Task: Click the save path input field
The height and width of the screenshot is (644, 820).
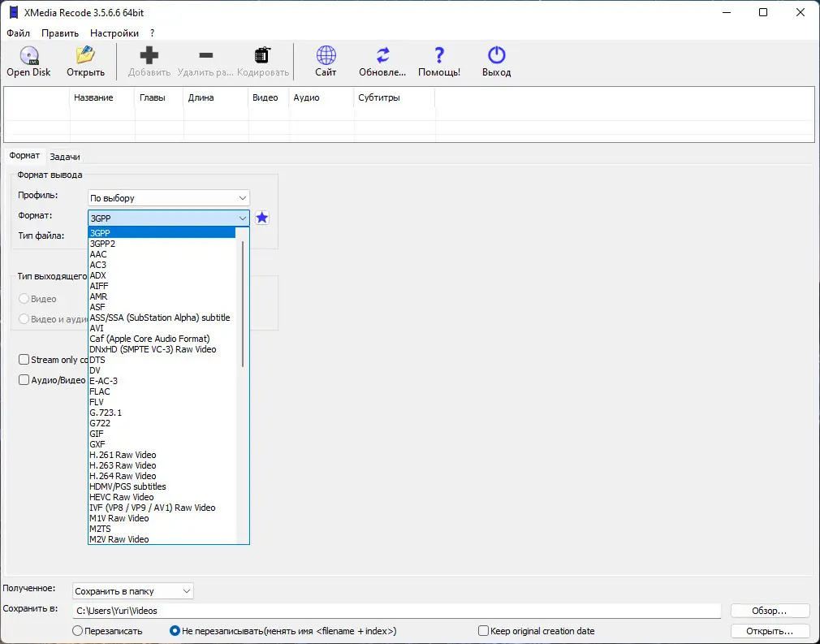Action: click(x=397, y=611)
